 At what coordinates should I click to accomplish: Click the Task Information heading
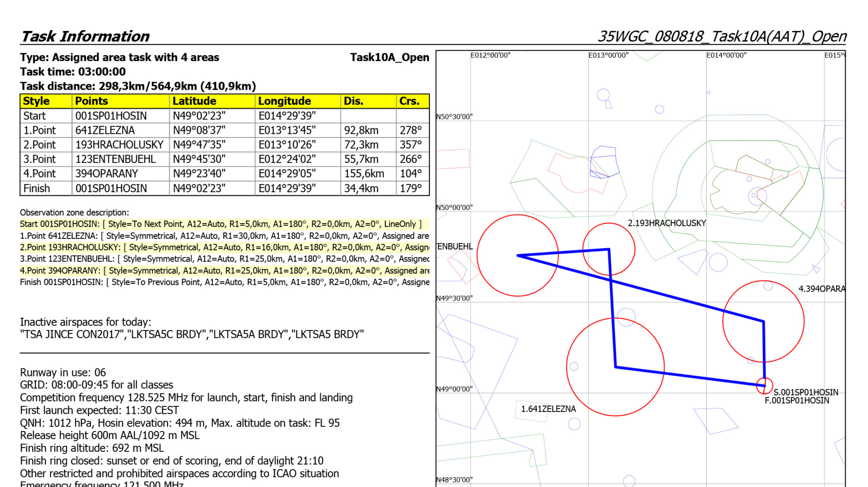pyautogui.click(x=85, y=36)
